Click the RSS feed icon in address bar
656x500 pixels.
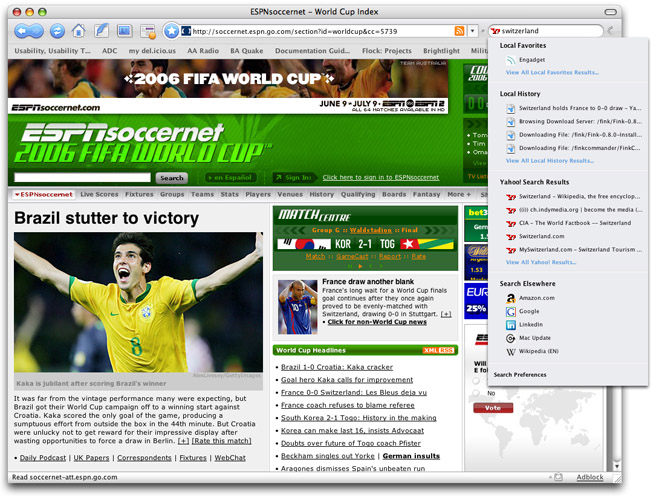pos(459,31)
